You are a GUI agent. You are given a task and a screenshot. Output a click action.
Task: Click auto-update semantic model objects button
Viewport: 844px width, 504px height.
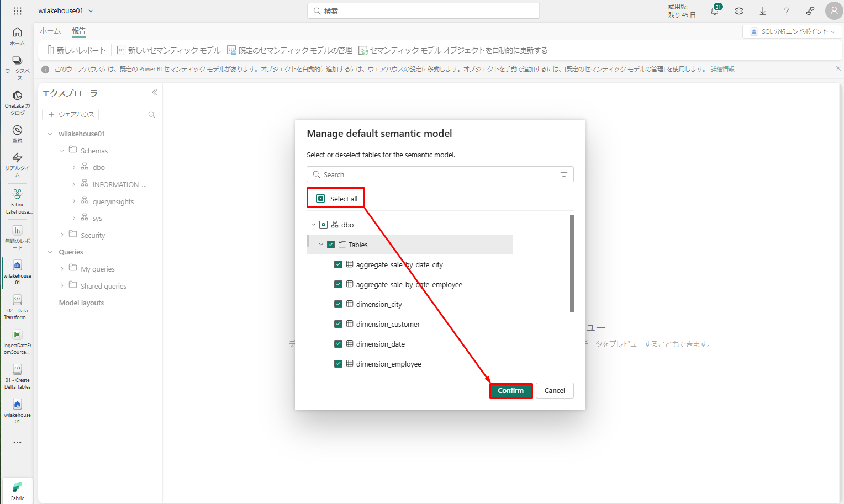[453, 50]
